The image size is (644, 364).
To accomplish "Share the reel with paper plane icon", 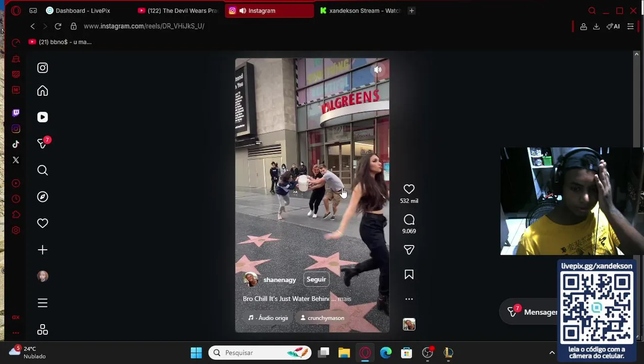I will [409, 250].
